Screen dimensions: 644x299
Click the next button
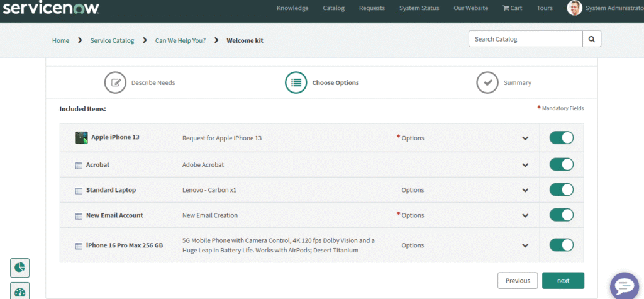click(563, 281)
